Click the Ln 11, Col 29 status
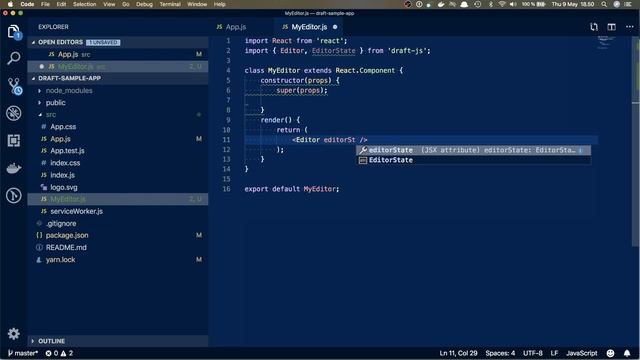640x360 pixels. pos(458,353)
